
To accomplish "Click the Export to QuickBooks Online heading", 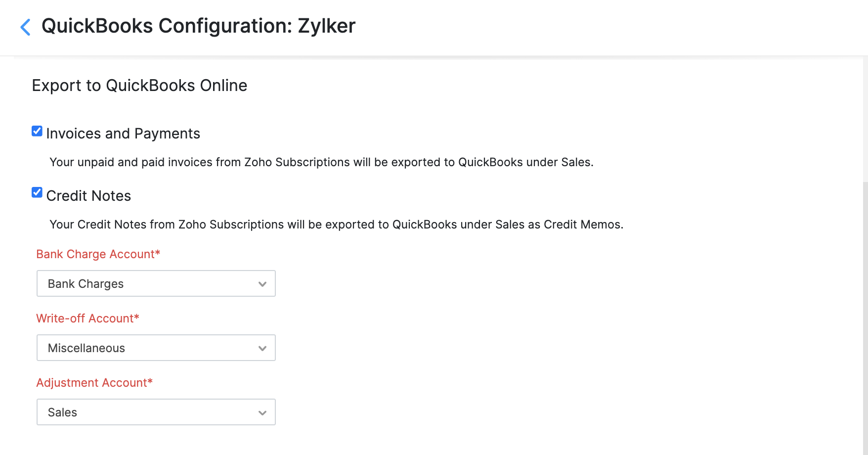I will click(139, 86).
